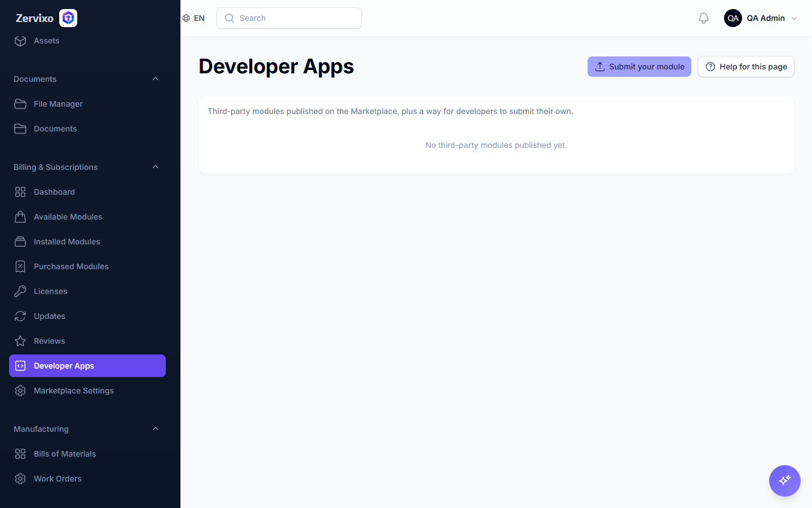Launch the AI assistant sparkle button
This screenshot has width=812, height=508.
pyautogui.click(x=785, y=481)
